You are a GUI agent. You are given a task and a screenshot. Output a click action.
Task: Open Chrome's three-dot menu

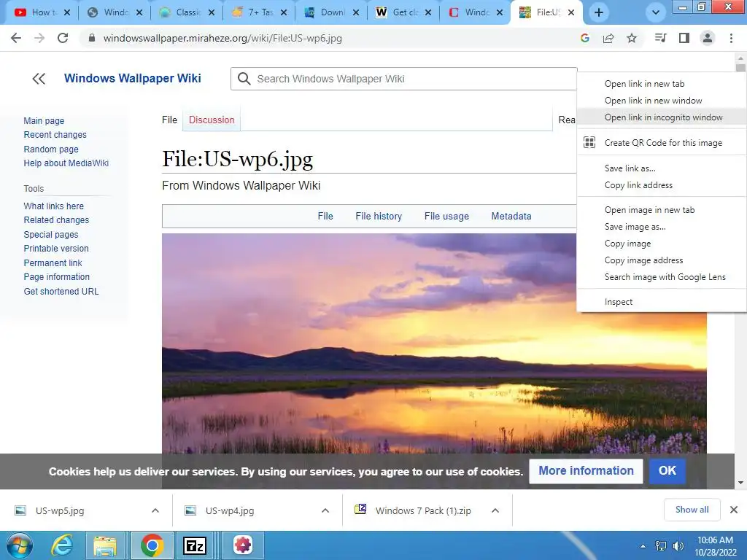(731, 38)
